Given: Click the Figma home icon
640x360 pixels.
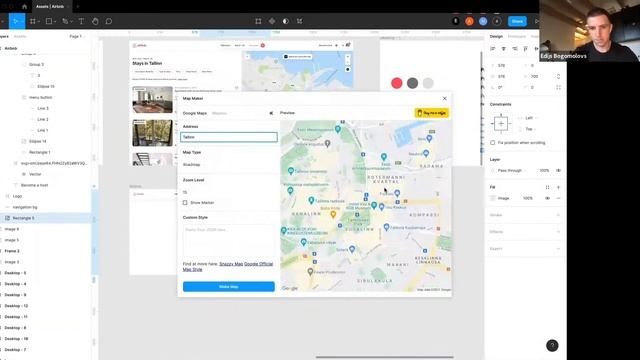Looking at the screenshot, I should (24, 7).
